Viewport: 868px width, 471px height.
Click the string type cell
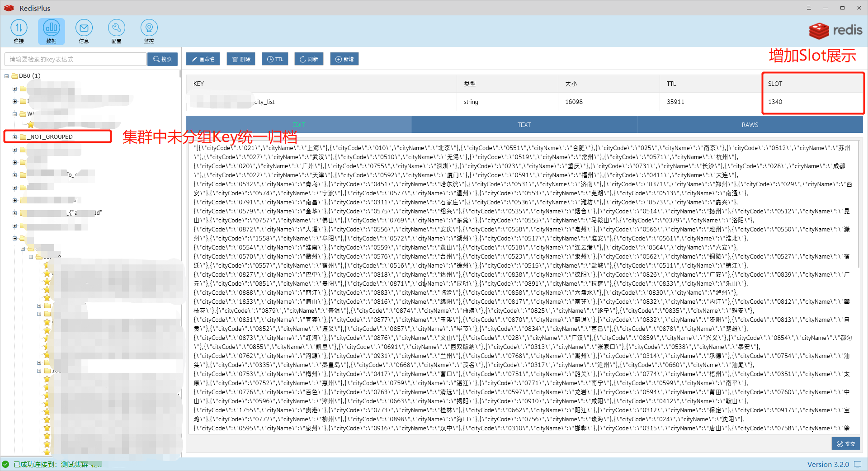507,102
